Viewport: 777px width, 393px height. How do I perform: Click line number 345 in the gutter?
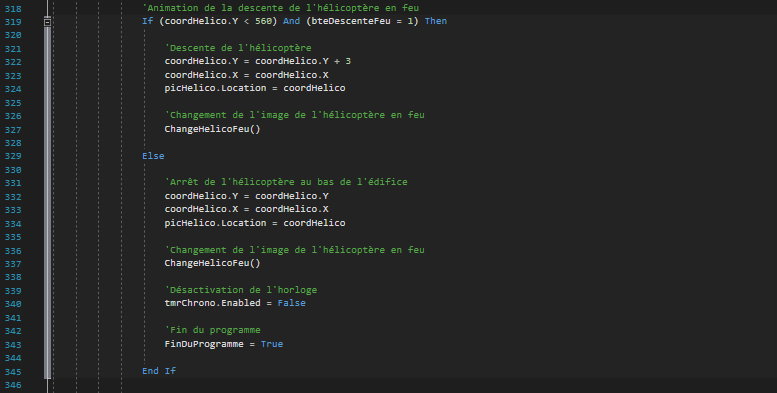point(13,372)
